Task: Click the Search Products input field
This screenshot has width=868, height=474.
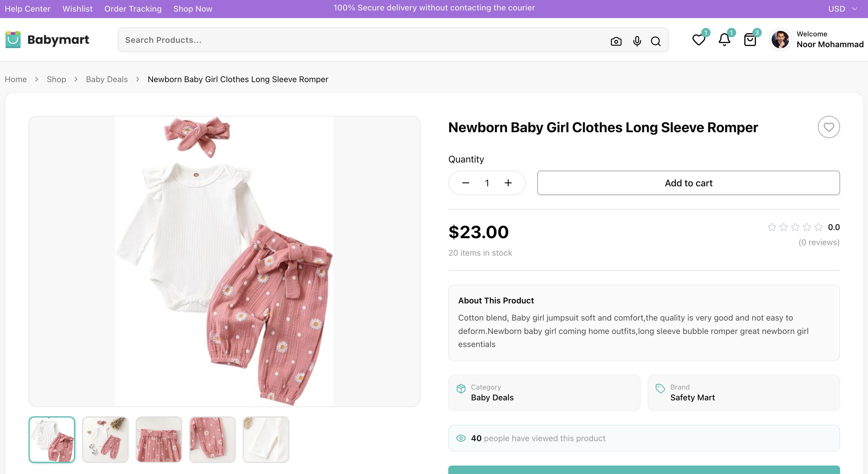Action: [364, 40]
